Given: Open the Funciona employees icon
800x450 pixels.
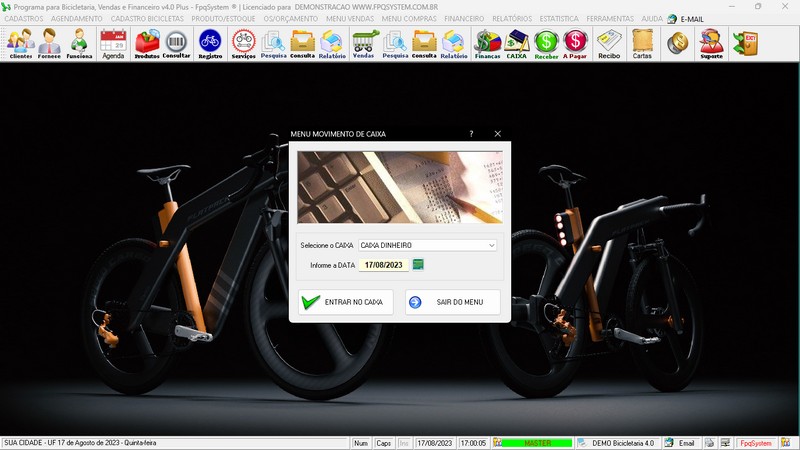Looking at the screenshot, I should [x=79, y=44].
